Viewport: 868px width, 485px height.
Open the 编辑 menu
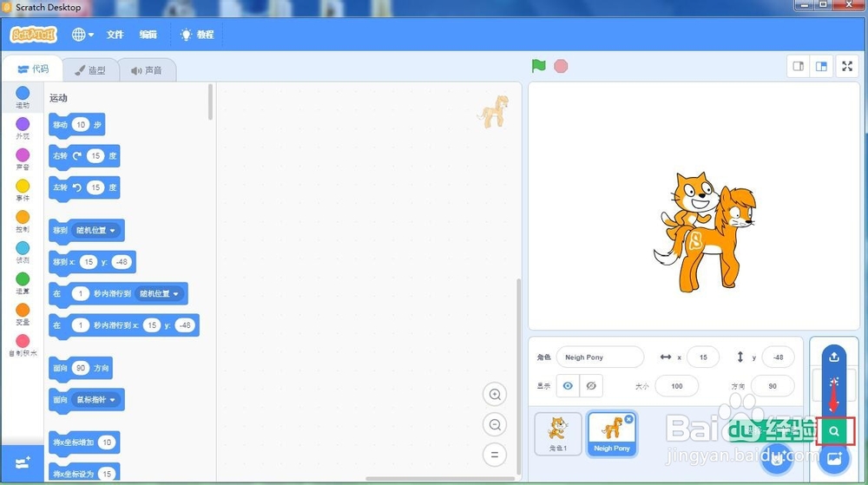[x=148, y=35]
